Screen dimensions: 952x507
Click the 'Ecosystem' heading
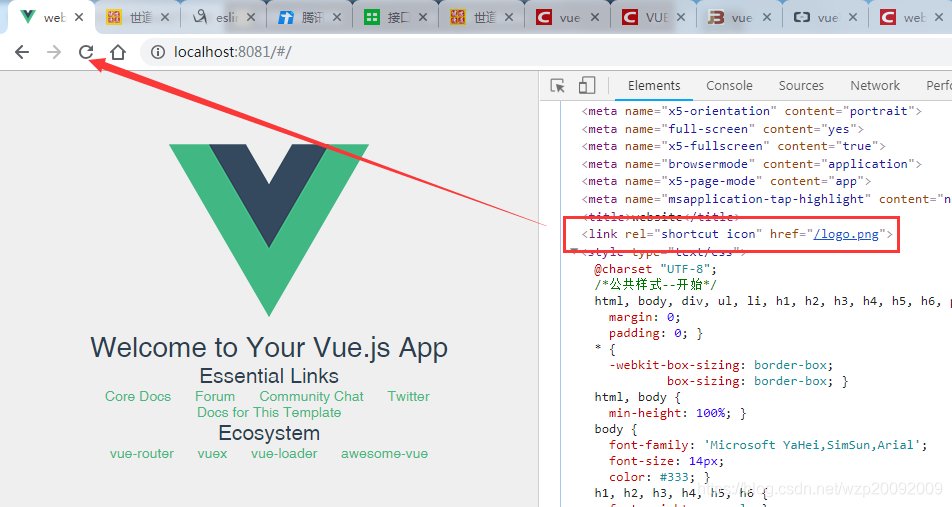coord(269,433)
